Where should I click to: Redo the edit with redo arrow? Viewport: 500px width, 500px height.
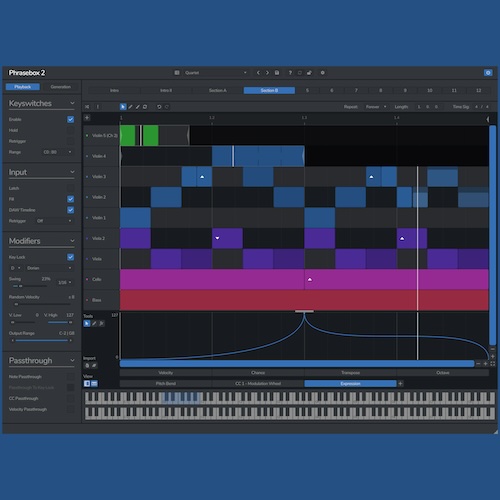pyautogui.click(x=167, y=107)
